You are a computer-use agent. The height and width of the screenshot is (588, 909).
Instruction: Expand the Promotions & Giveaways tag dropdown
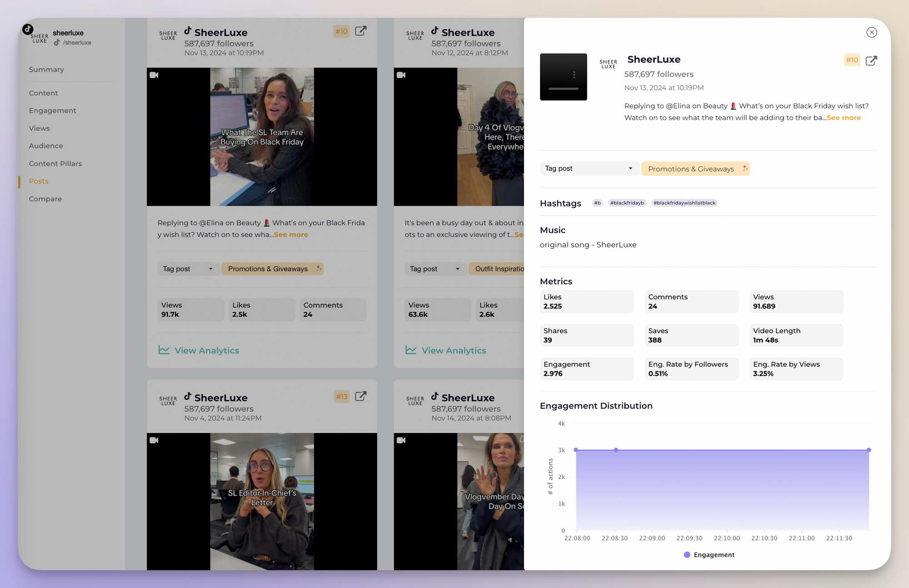click(696, 168)
